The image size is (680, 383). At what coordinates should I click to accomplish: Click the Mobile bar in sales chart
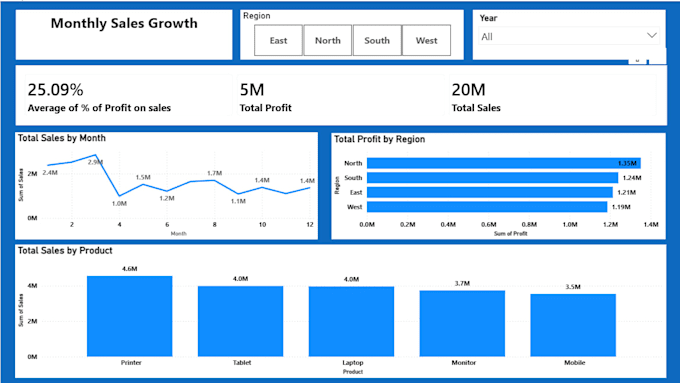573,325
